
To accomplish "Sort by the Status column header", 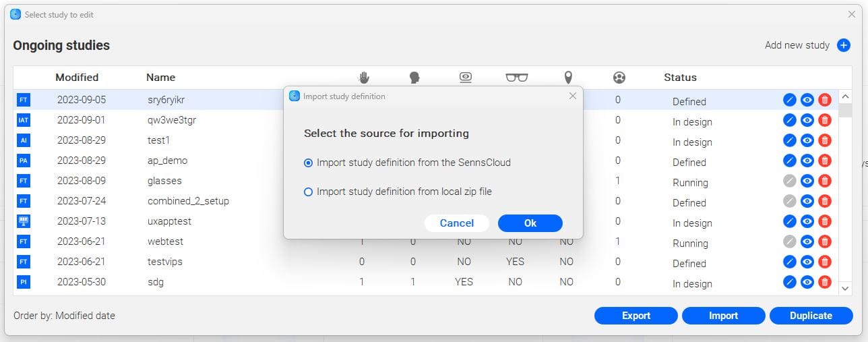I will pos(680,78).
